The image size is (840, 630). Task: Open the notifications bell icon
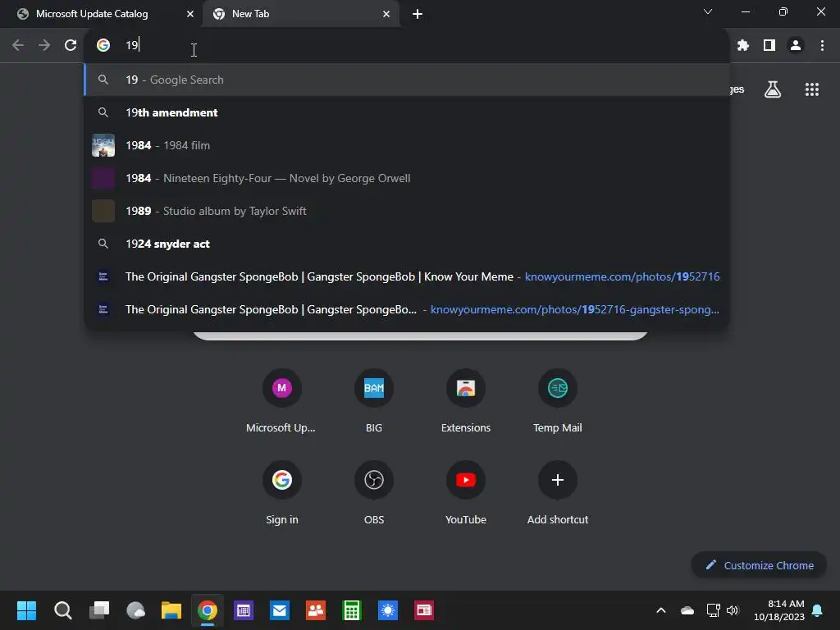click(x=818, y=610)
